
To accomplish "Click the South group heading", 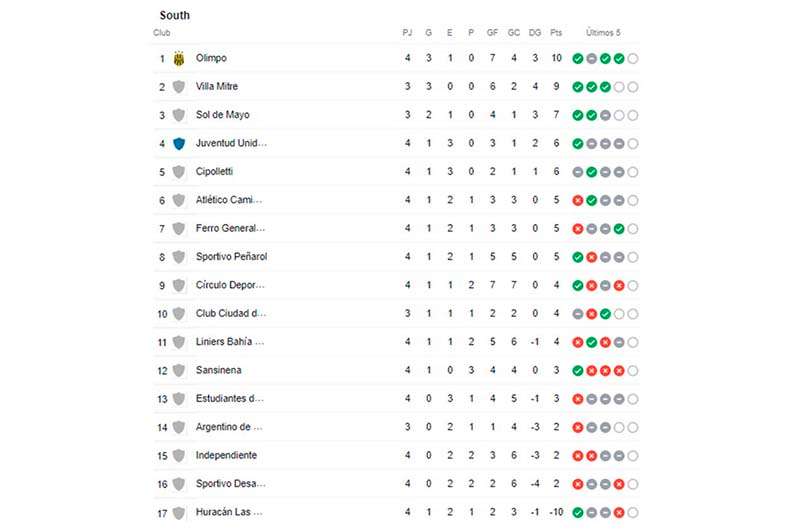I will click(174, 15).
